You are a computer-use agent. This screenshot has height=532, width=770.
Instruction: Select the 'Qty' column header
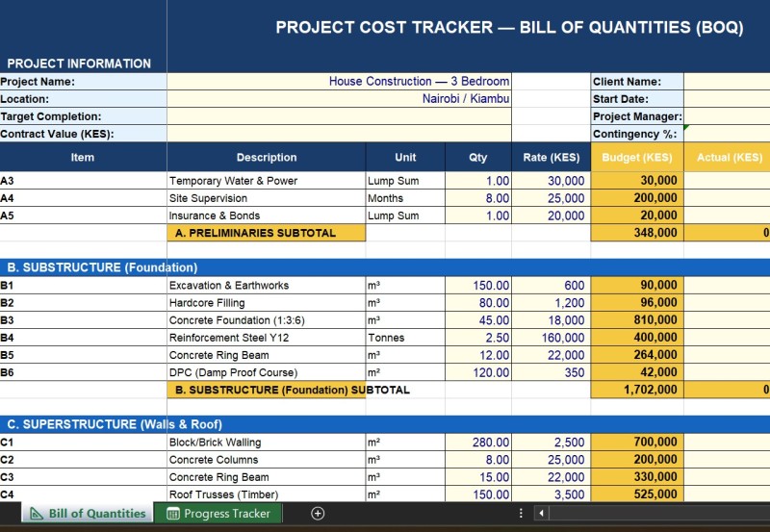pos(478,157)
